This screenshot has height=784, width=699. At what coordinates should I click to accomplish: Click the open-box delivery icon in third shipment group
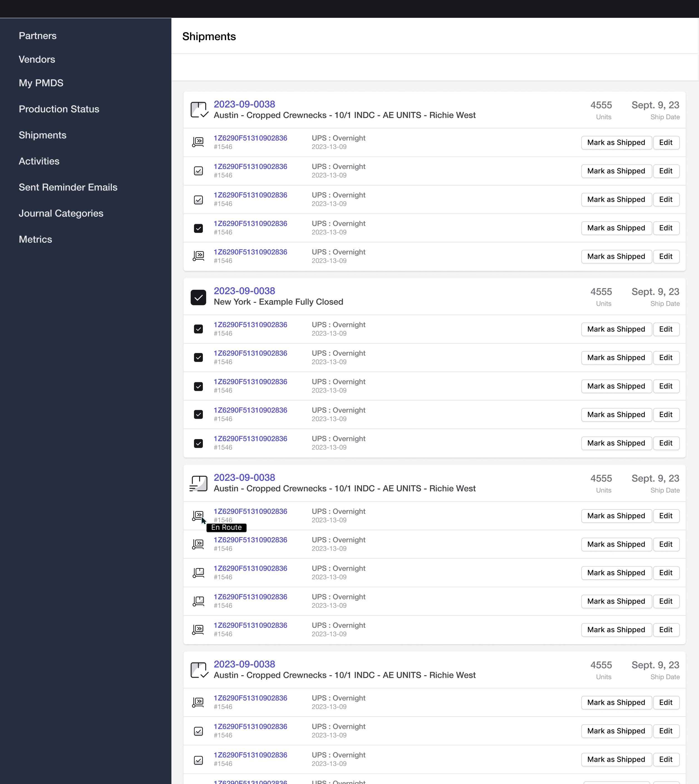point(199,573)
